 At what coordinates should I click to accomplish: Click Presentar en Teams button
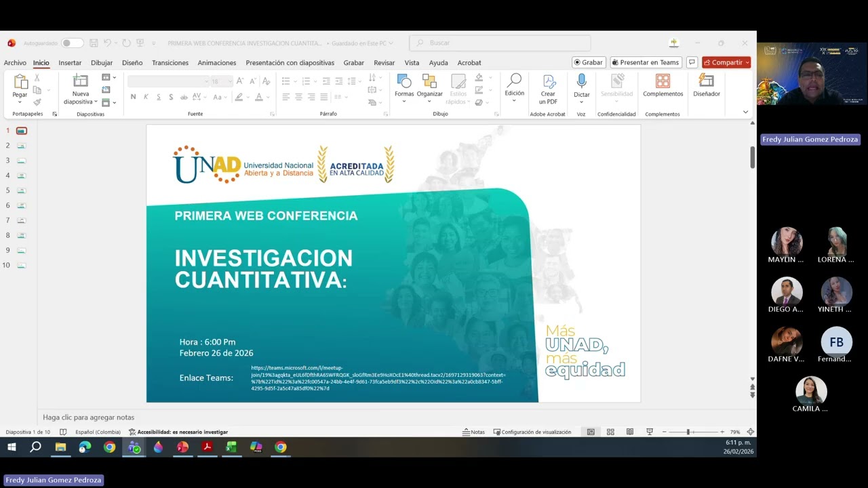pyautogui.click(x=646, y=62)
